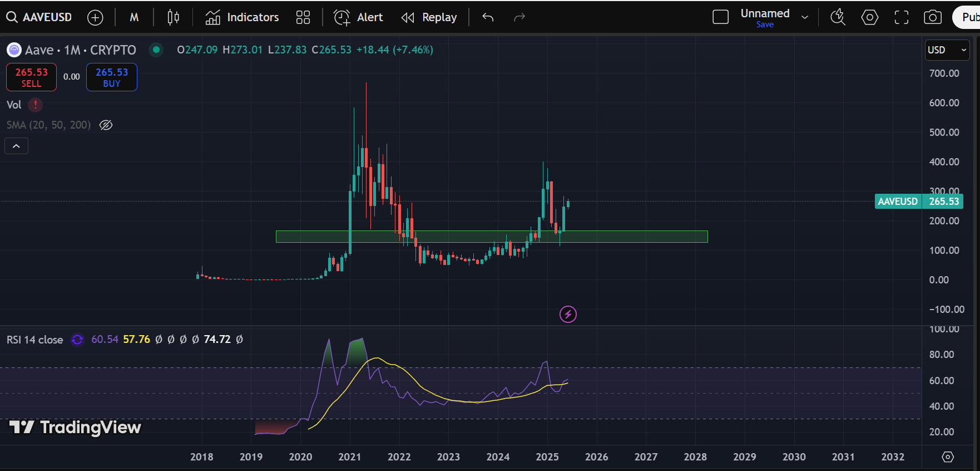Viewport: 980px width, 471px height.
Task: Click the purple lightning event marker on chart
Action: coord(568,315)
